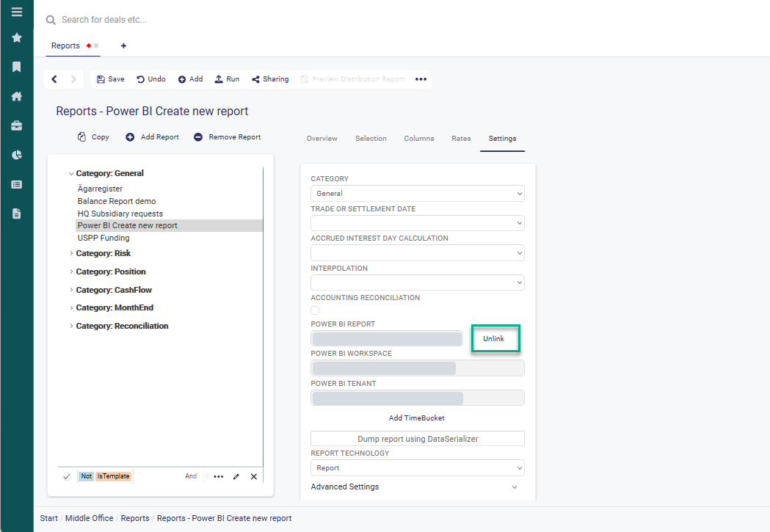Switch to the Rates tab

(x=461, y=139)
